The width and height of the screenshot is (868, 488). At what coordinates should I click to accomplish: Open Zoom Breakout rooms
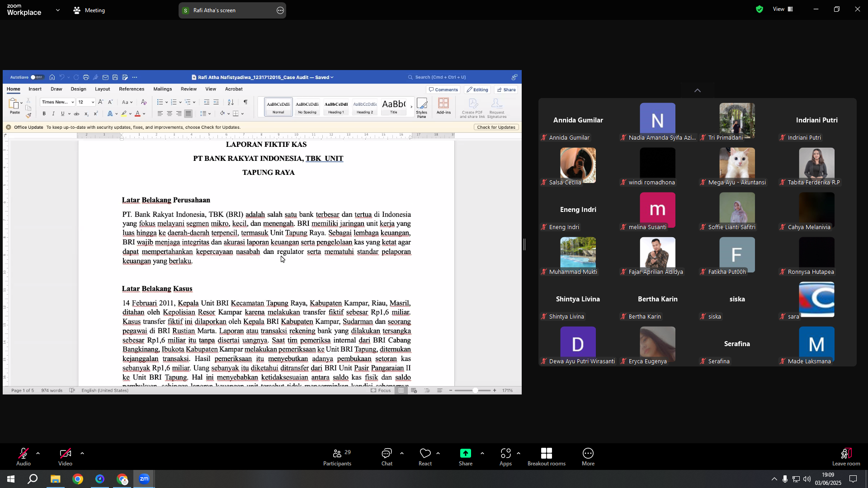click(x=547, y=457)
